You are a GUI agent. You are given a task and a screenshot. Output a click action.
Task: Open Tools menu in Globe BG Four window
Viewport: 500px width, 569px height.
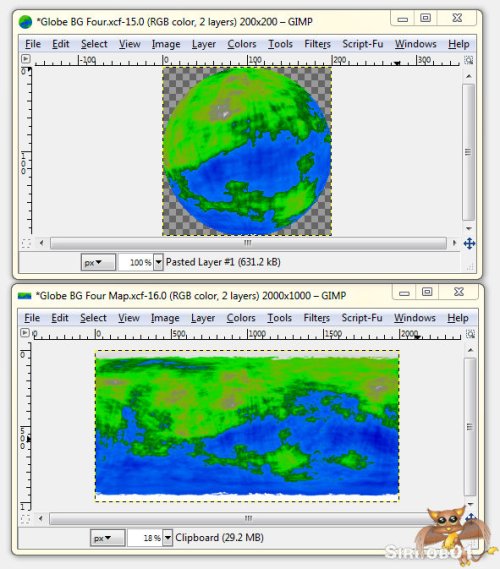tap(280, 44)
